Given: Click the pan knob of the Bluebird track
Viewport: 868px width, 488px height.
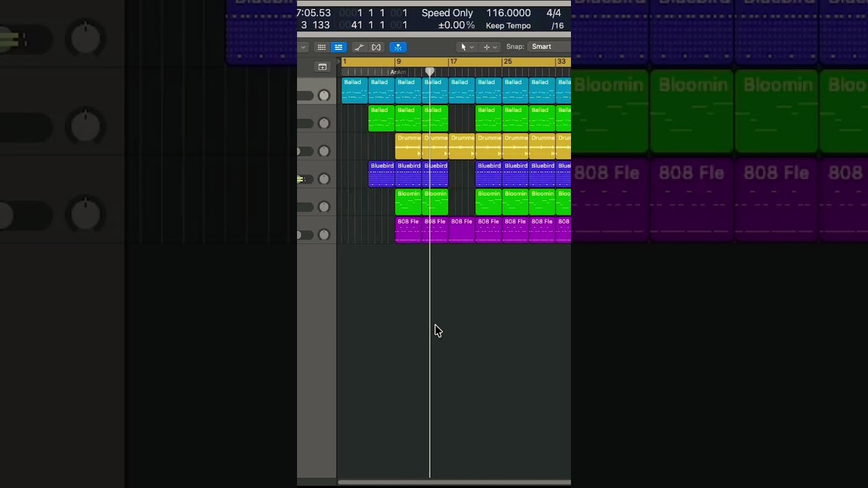Looking at the screenshot, I should (324, 179).
